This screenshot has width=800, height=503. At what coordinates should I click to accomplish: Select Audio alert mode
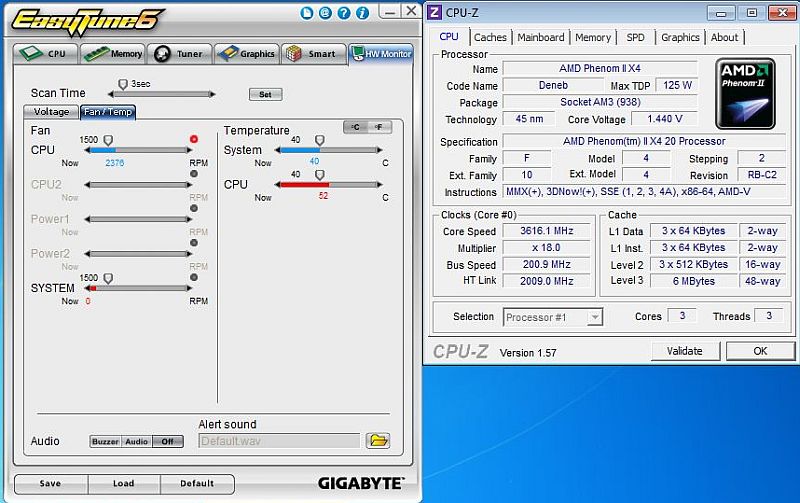[x=136, y=441]
